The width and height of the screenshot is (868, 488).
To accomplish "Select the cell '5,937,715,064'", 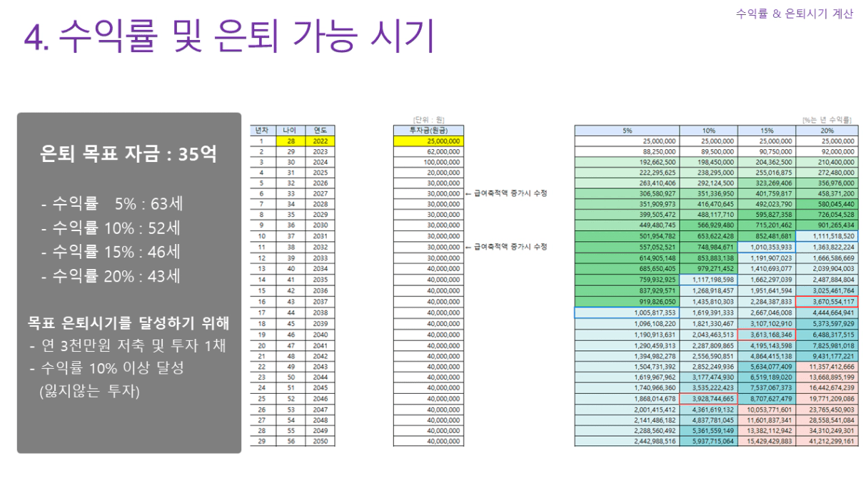I will tap(708, 442).
